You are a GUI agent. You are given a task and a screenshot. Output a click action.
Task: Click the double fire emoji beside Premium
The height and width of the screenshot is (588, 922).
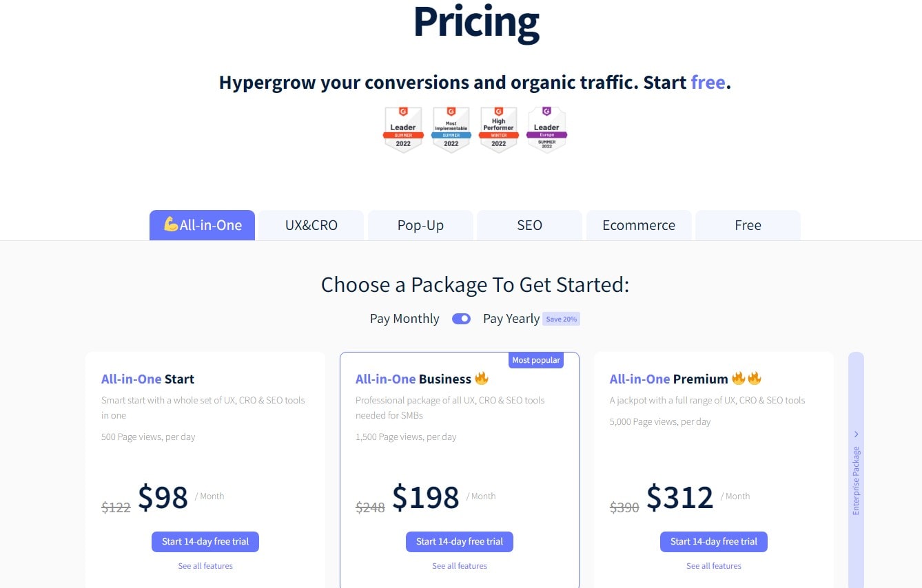click(746, 378)
